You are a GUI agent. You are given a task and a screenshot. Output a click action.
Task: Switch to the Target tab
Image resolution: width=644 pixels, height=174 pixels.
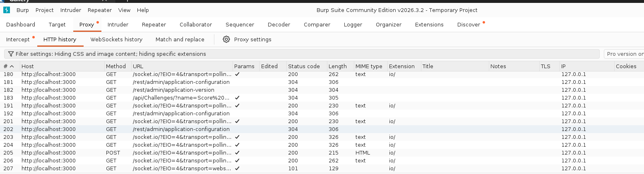(x=57, y=24)
